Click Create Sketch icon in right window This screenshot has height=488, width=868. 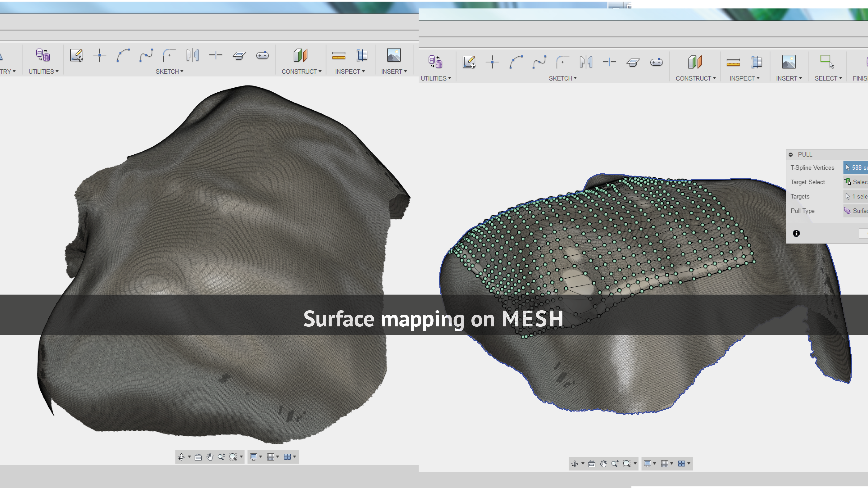click(x=469, y=62)
